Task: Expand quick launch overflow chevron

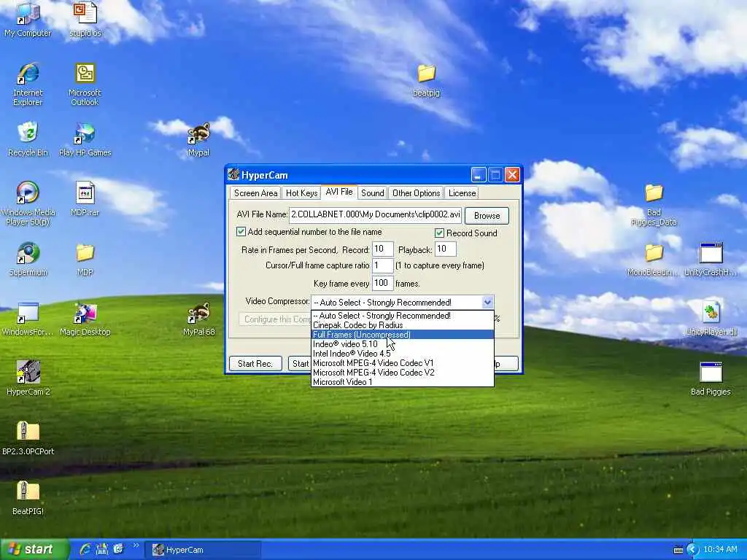Action: 136,545
